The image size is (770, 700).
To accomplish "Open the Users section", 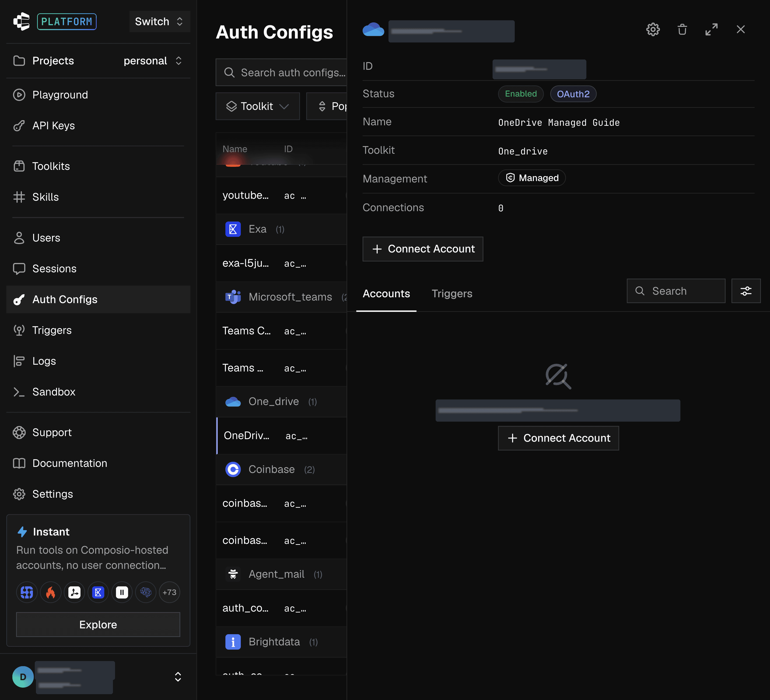I will point(98,238).
